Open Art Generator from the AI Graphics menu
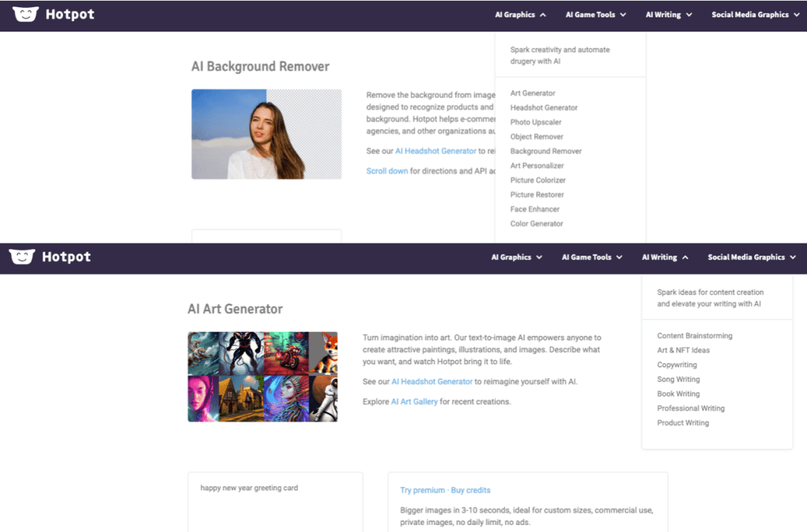The width and height of the screenshot is (807, 532). [533, 93]
